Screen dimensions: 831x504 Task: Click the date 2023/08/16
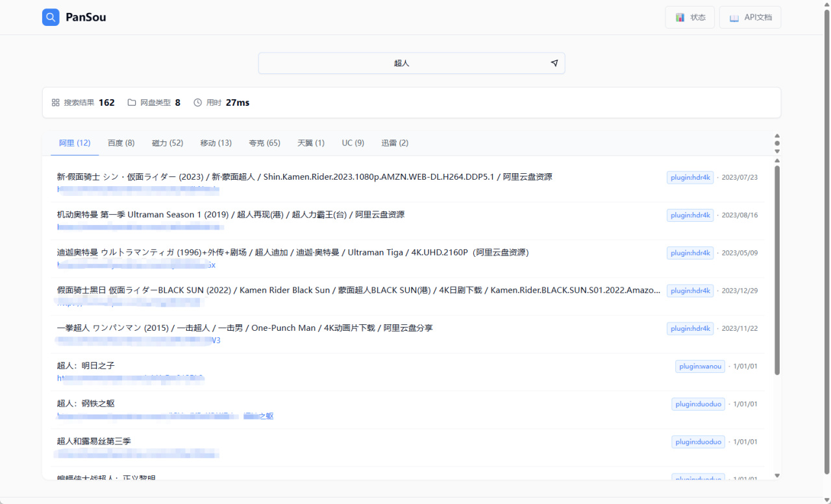point(739,215)
